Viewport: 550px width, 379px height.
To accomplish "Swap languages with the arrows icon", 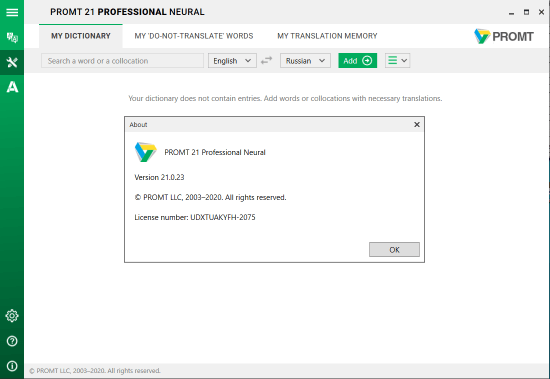I will [x=267, y=60].
